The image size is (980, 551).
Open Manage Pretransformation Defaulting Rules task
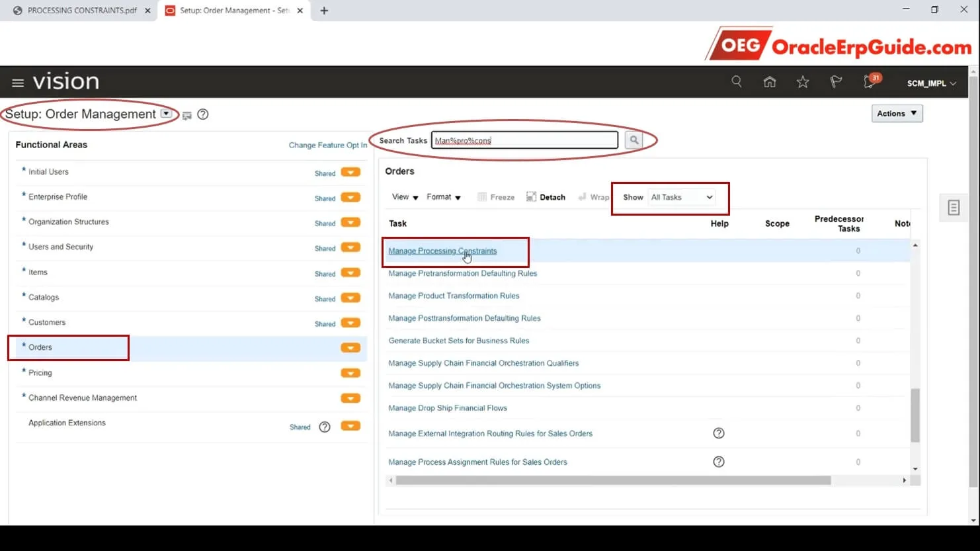click(x=463, y=274)
